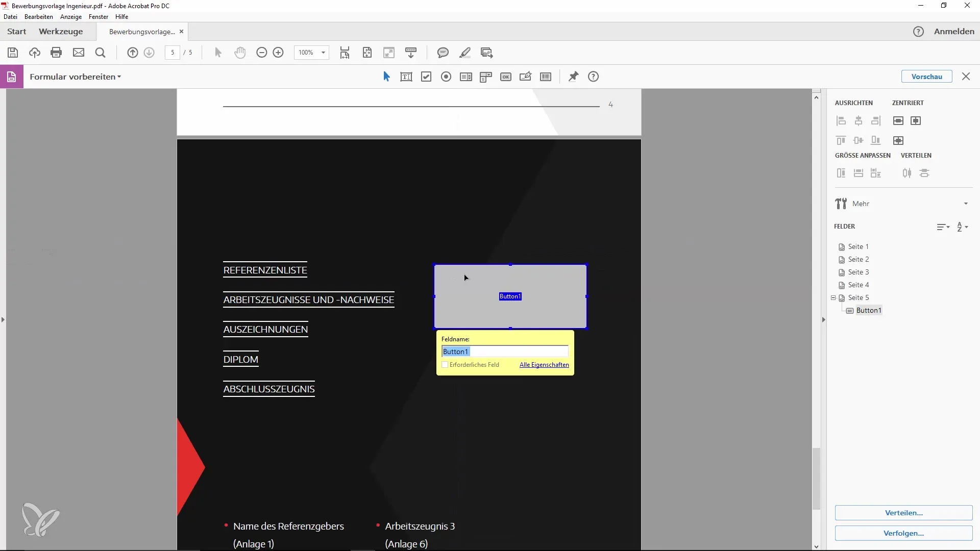Add an OK button field tool

coord(506,77)
